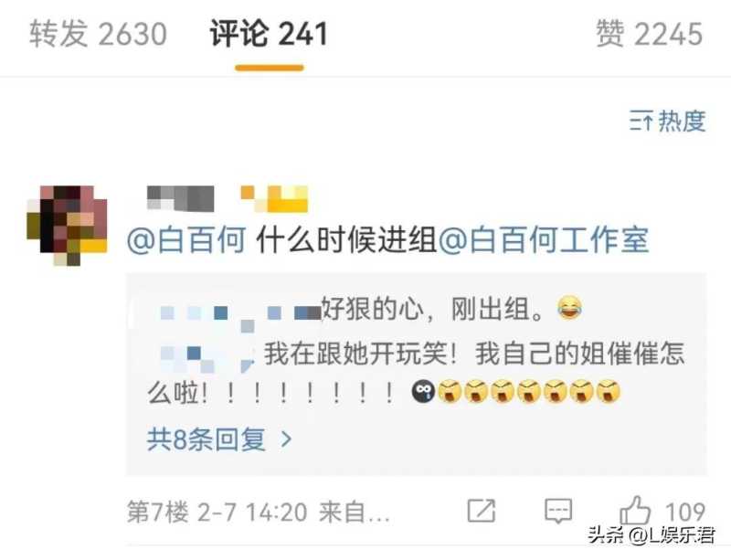This screenshot has height=560, width=731.
Task: Click the 第7楼 2-7 14:20 timestamp
Action: (217, 512)
